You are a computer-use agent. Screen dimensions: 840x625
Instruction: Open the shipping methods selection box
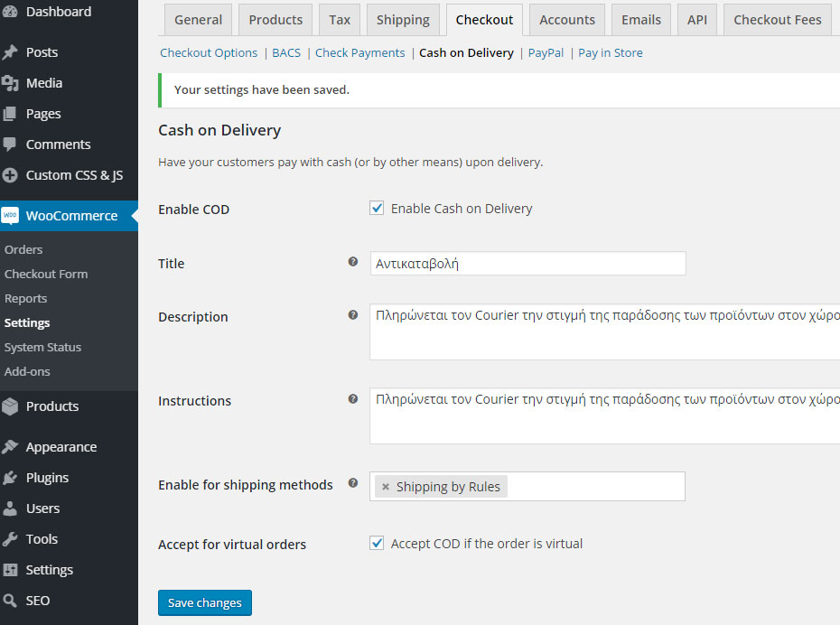point(594,487)
